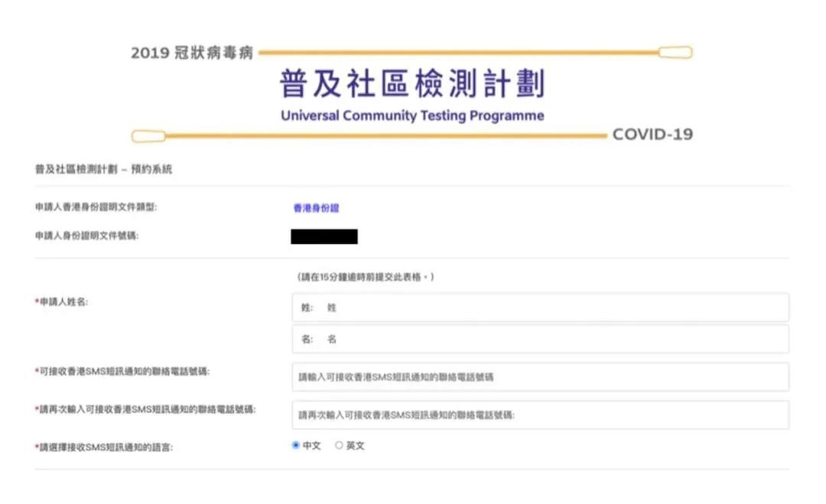Screen dimensions: 826x504
Task: Click the 申請人香港身份證明文件類型 label
Action: coord(96,207)
